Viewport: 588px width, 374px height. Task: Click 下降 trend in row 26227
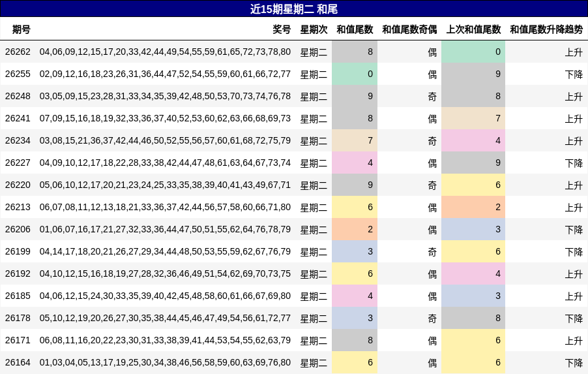(x=574, y=163)
